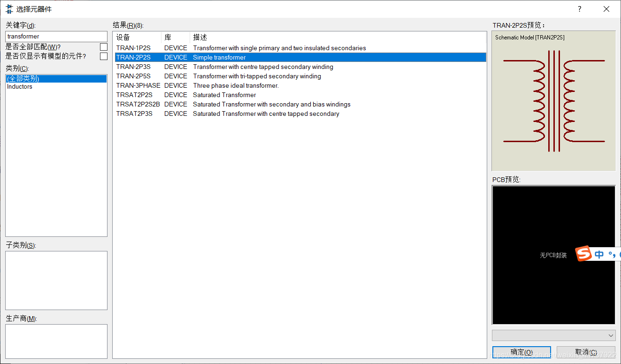This screenshot has height=364, width=621.
Task: Click 'Three phase ideal transformer.' description
Action: [x=236, y=85]
